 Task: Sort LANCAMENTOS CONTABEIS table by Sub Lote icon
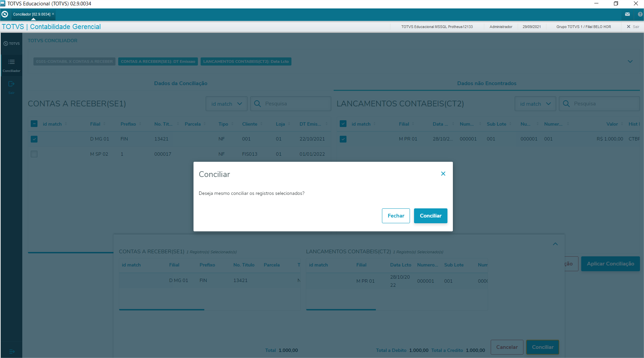click(511, 124)
